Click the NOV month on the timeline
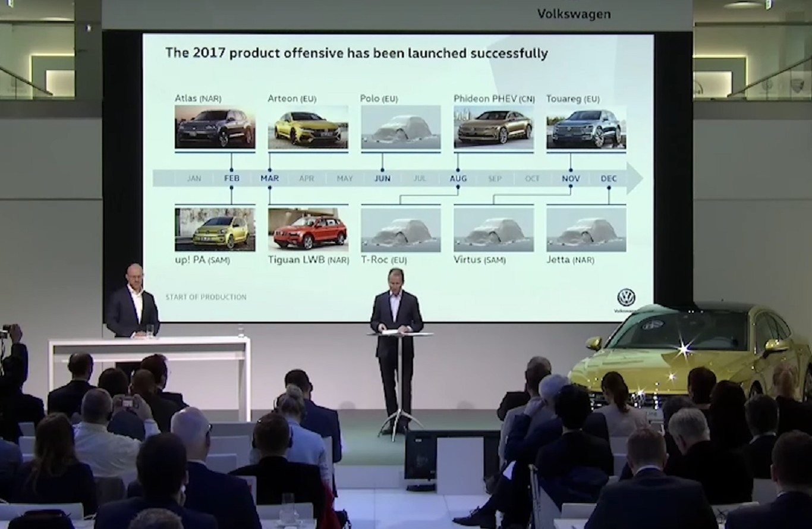This screenshot has width=812, height=529. (571, 178)
